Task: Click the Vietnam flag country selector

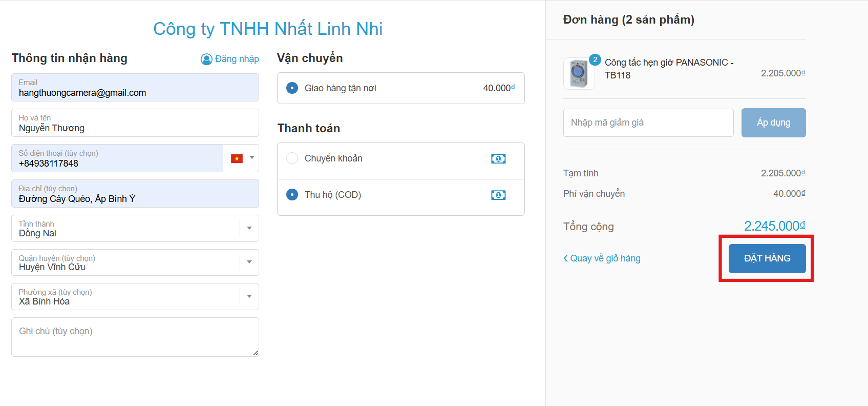Action: point(237,158)
